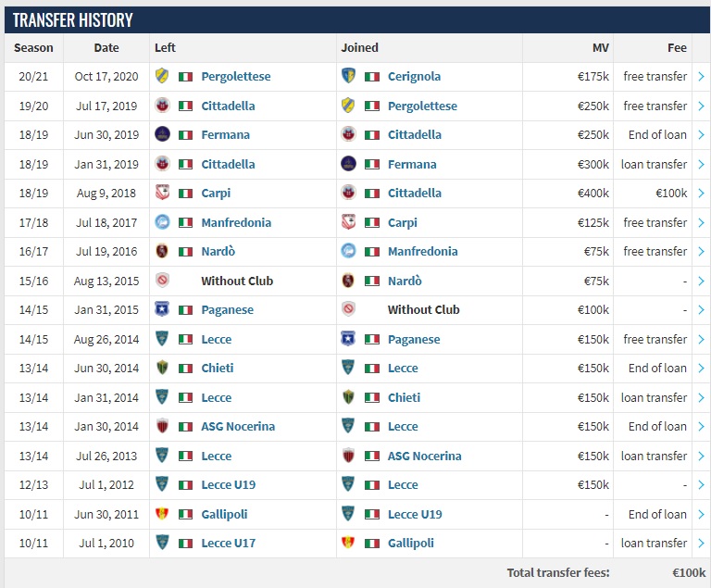Click the Fermana crest in the Jun 30, 2019 row
This screenshot has width=711, height=588.
pos(162,134)
